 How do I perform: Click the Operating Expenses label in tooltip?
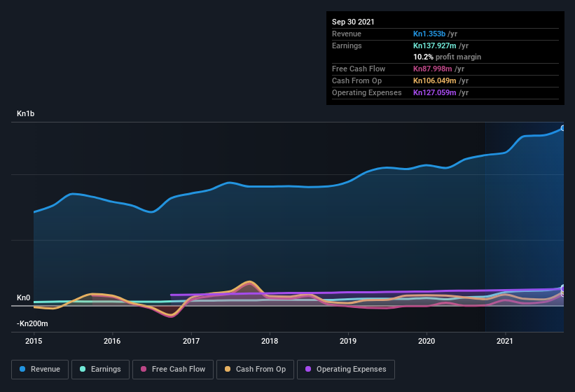[x=367, y=92]
